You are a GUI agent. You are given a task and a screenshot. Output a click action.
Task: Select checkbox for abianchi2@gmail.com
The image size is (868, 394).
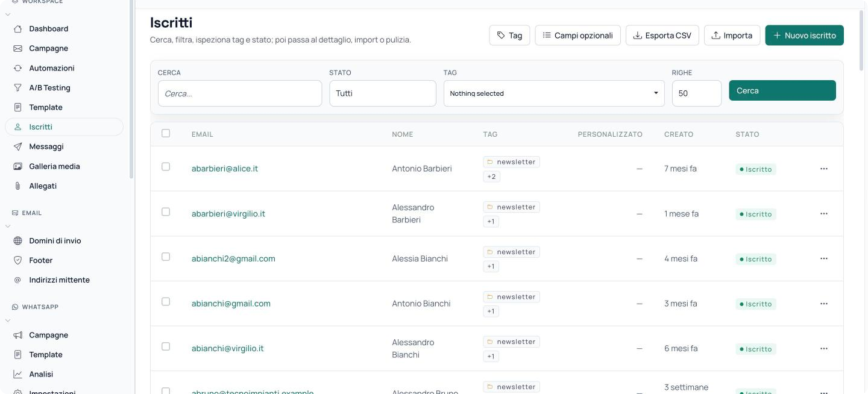coord(166,257)
